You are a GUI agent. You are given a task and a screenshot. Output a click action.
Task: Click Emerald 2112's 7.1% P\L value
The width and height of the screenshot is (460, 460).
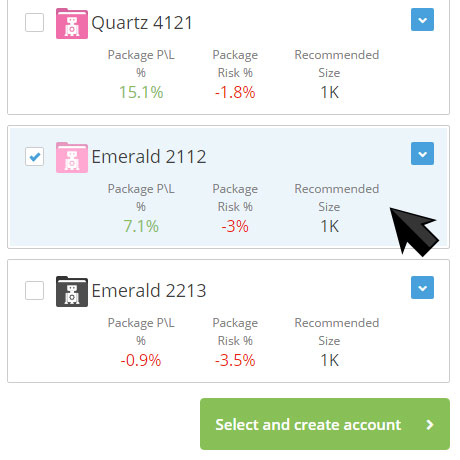point(141,226)
